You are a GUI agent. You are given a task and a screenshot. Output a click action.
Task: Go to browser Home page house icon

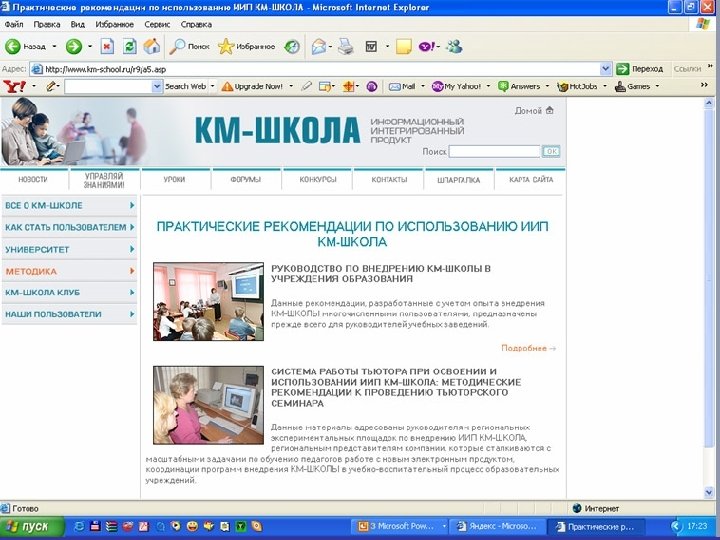tap(152, 46)
